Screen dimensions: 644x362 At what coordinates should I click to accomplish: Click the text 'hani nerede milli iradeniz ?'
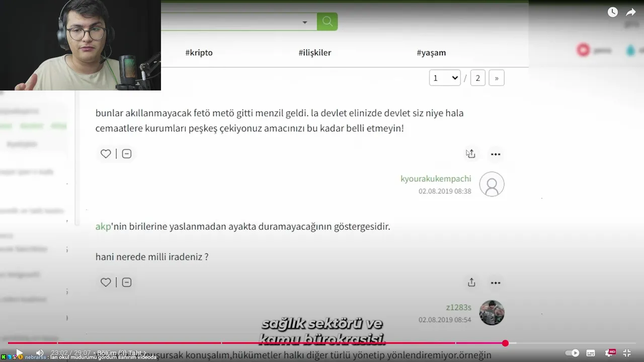point(152,257)
